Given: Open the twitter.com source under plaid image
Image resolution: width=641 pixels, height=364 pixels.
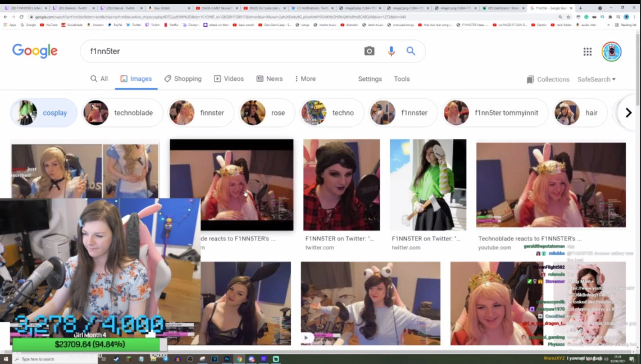Looking at the screenshot, I should click(320, 248).
